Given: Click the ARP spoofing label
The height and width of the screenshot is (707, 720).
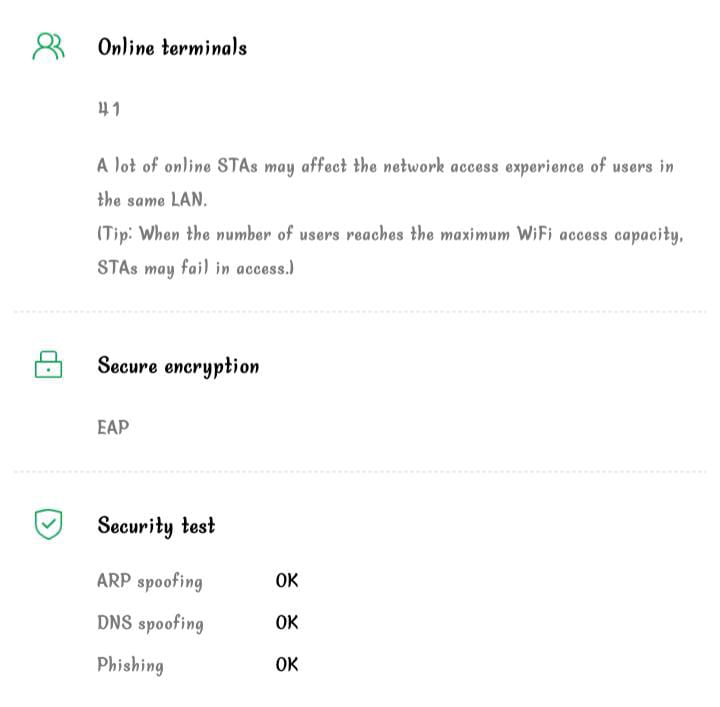Looking at the screenshot, I should point(150,581).
